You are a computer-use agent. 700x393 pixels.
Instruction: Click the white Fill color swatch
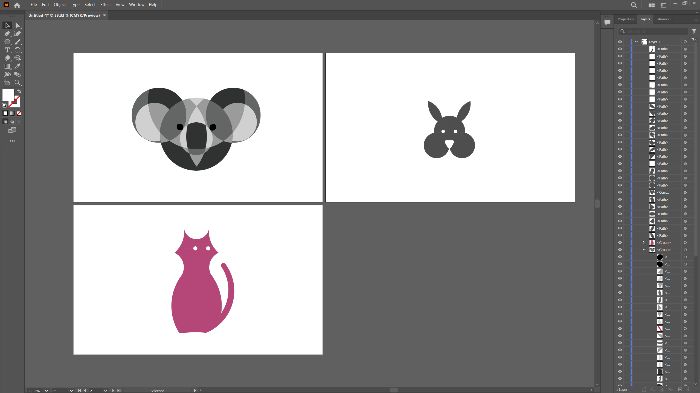pos(8,95)
